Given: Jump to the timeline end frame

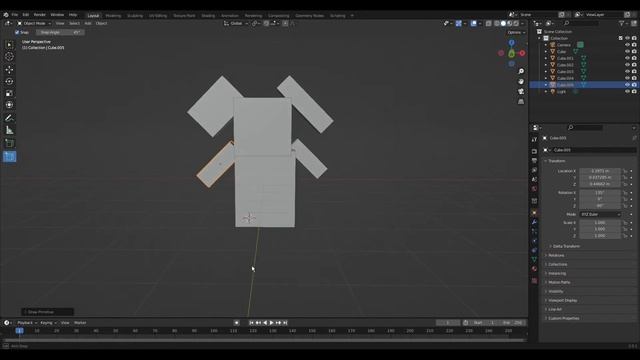Looking at the screenshot, I should [x=285, y=323].
